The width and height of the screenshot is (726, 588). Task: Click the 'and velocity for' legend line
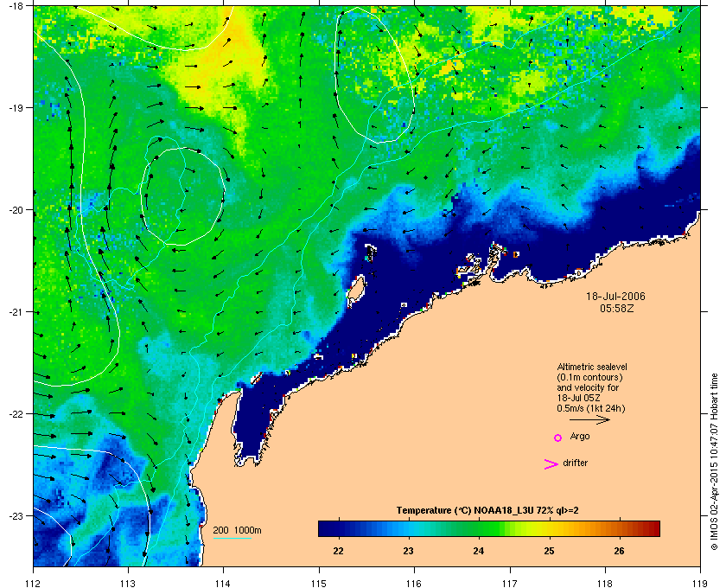[x=588, y=387]
